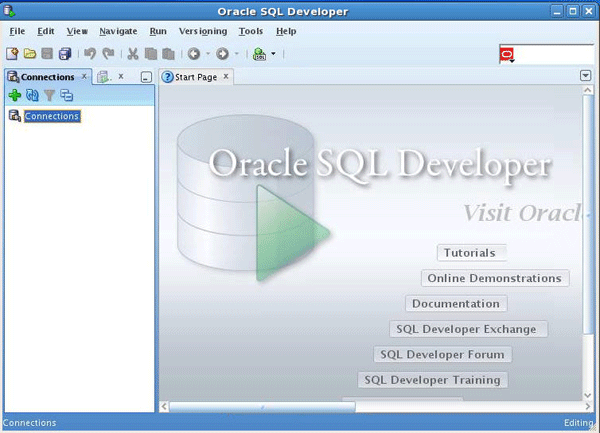Select the Connections tree node
The height and width of the screenshot is (433, 600).
click(x=52, y=116)
